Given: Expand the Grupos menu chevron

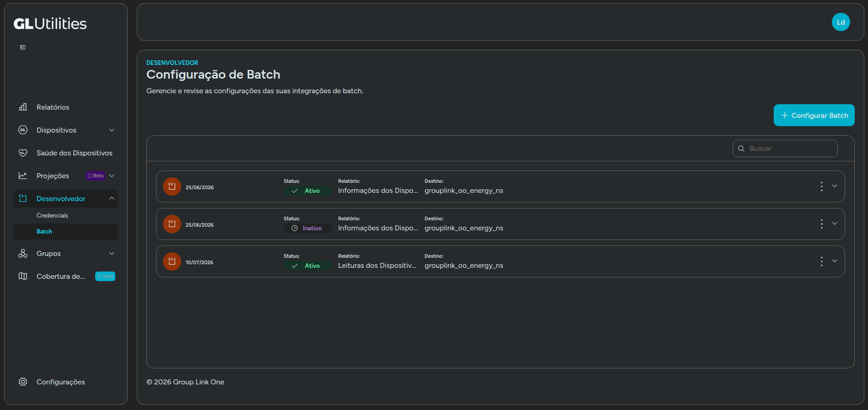Looking at the screenshot, I should click(112, 253).
